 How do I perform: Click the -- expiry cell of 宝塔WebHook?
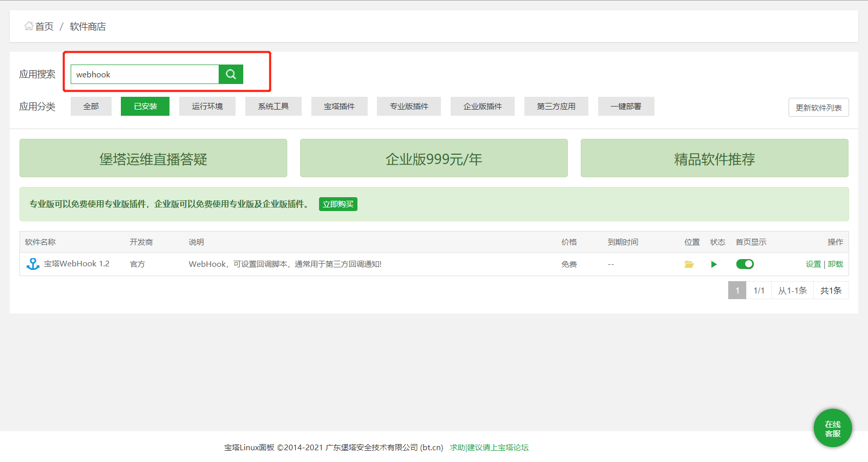(611, 264)
